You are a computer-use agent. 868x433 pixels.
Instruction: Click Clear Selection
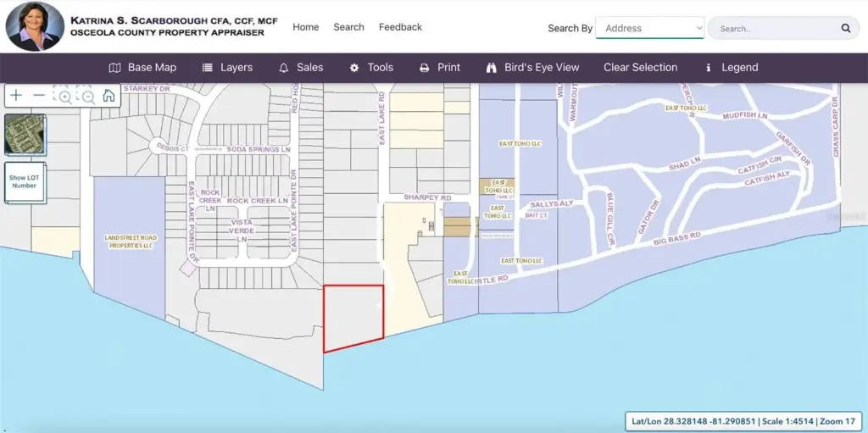pos(641,68)
